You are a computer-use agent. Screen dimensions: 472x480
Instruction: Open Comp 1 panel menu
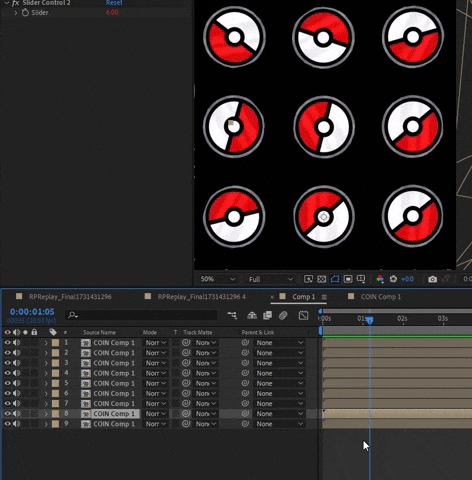324,297
